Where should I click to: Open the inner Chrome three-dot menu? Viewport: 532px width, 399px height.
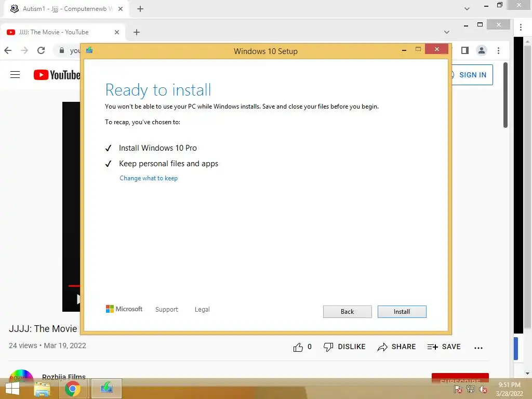(498, 50)
